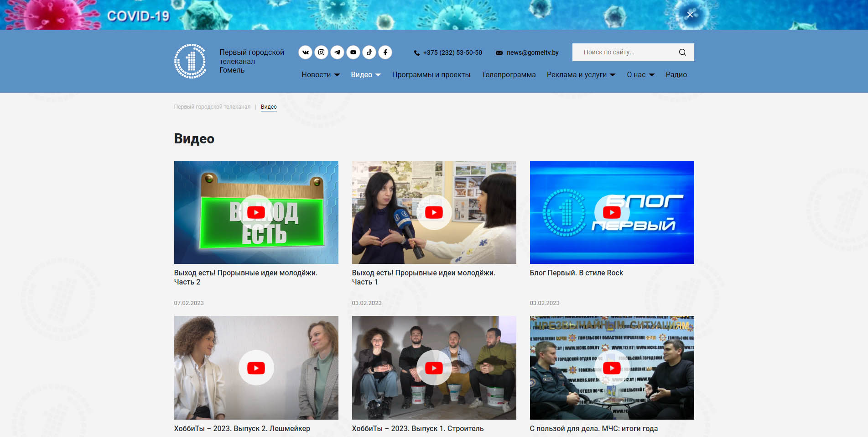Open the Telegram social icon
868x437 pixels.
pyautogui.click(x=338, y=53)
